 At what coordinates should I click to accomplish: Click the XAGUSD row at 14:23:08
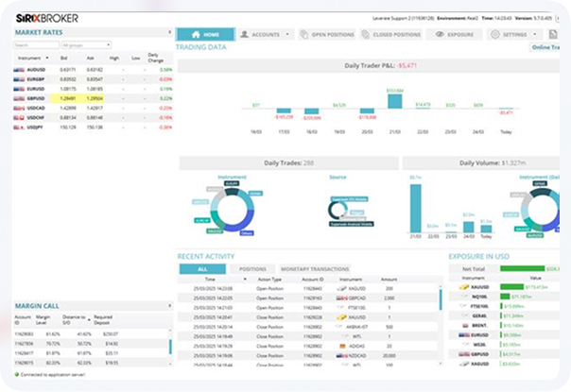point(308,289)
